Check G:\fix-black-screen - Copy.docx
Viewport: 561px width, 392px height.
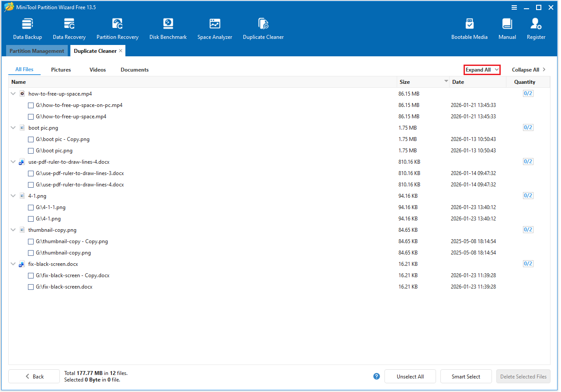click(31, 275)
